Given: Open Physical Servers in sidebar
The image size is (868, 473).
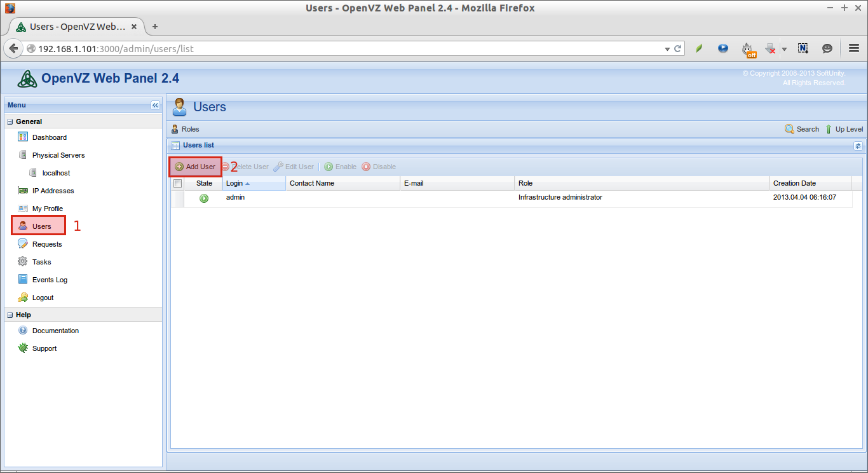Looking at the screenshot, I should [58, 155].
